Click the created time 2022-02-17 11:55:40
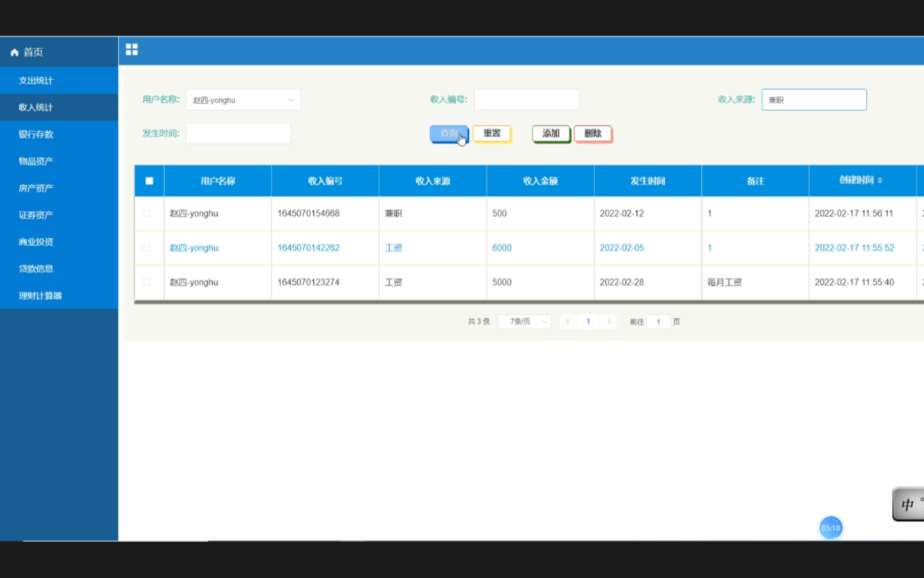Screen dimensions: 924x578 pyautogui.click(x=854, y=282)
